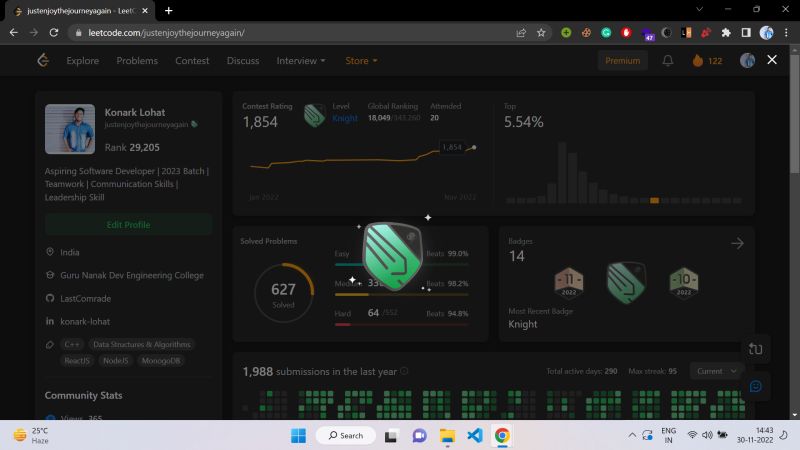Click the highlighted orange rating histogram bar

tap(654, 201)
